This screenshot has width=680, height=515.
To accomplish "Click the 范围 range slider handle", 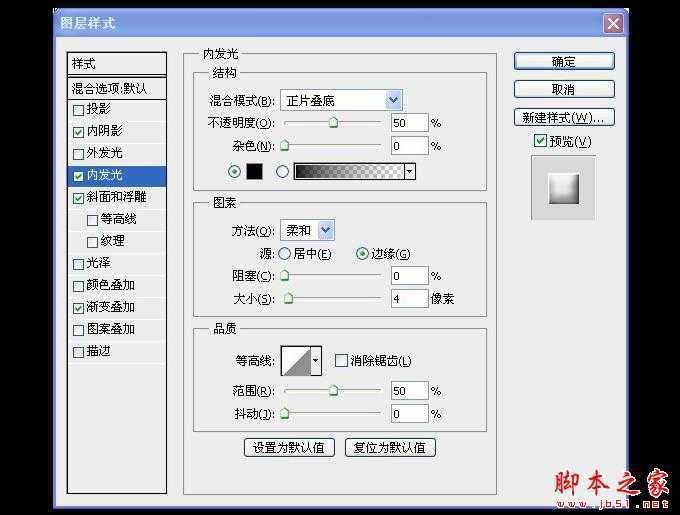I will pyautogui.click(x=333, y=391).
